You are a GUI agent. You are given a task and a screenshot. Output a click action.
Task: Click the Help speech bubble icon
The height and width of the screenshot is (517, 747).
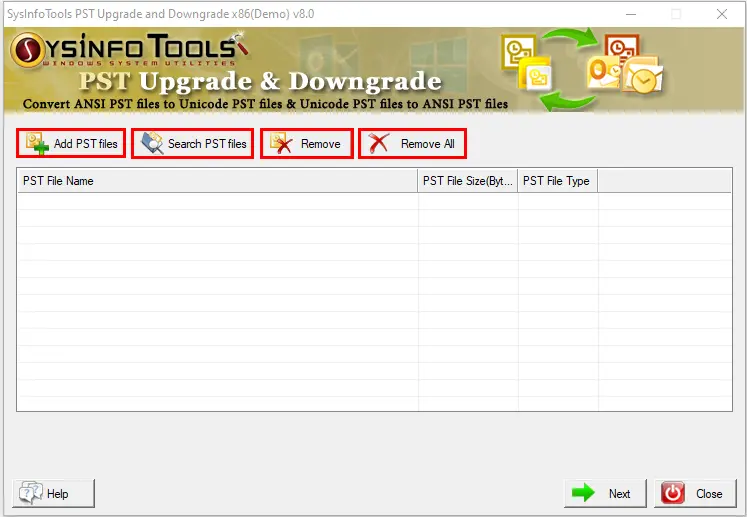31,493
